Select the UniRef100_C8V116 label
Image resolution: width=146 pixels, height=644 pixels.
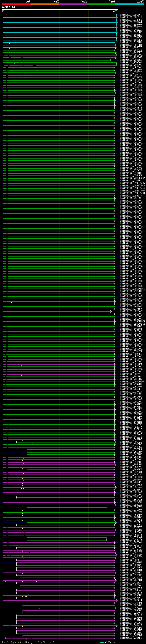[x=131, y=560]
